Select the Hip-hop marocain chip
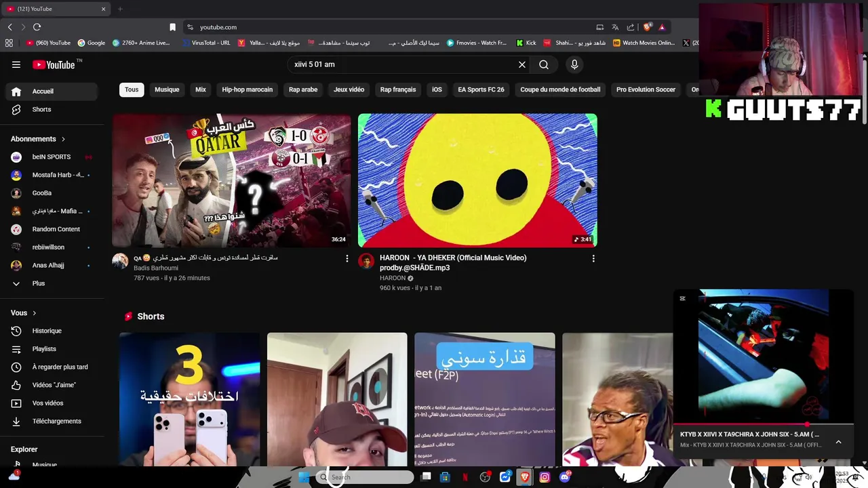Image resolution: width=868 pixels, height=488 pixels. point(248,89)
